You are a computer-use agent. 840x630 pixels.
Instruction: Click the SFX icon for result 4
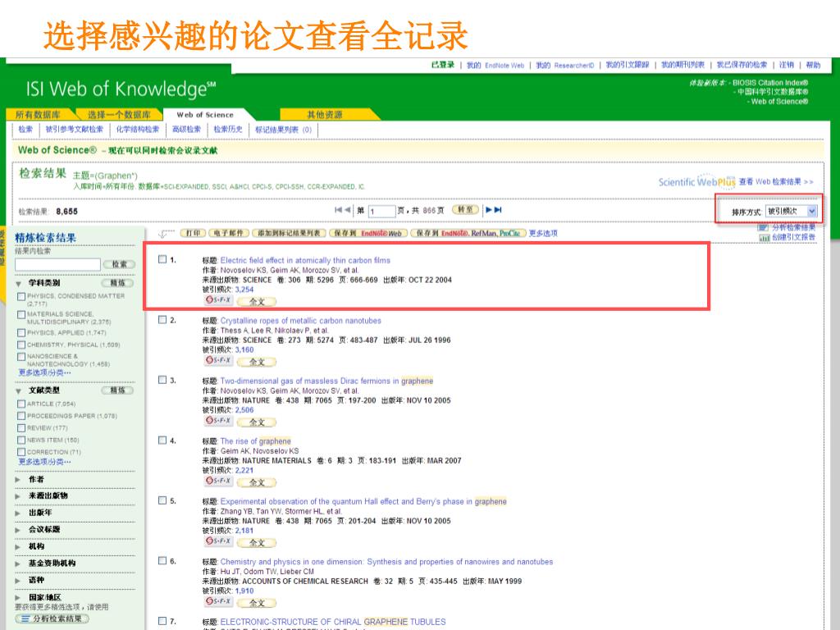(218, 481)
